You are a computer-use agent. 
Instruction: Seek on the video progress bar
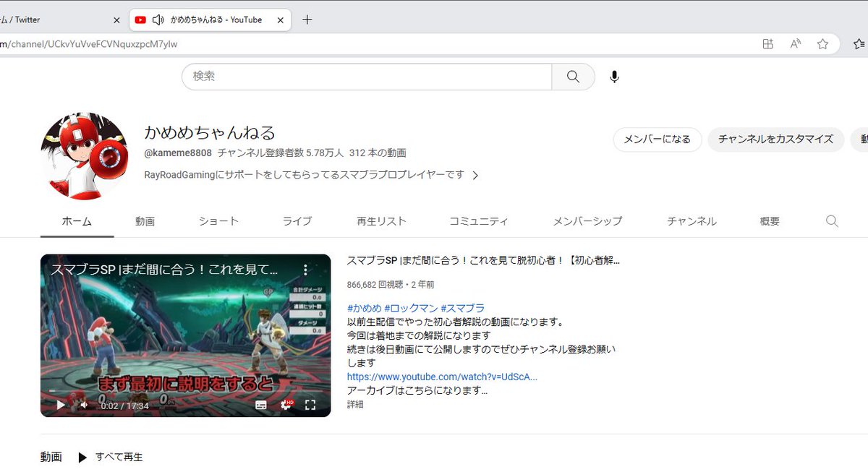185,391
